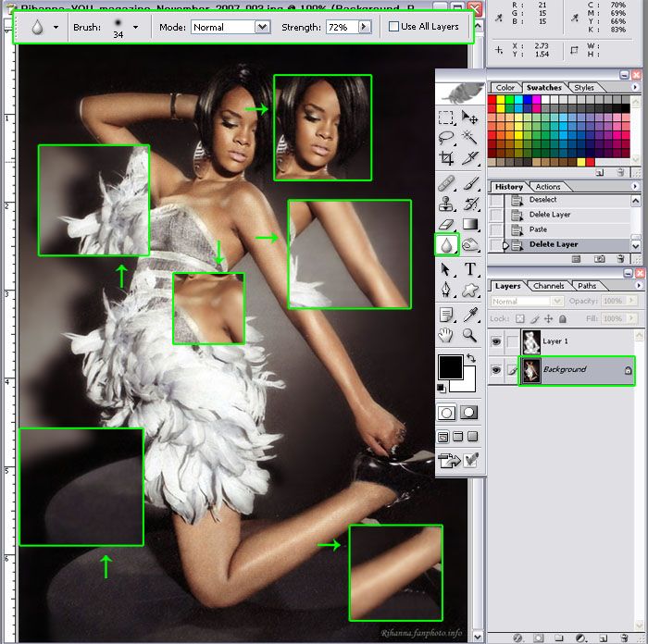
Task: Select the Gradient tool
Action: [x=469, y=224]
